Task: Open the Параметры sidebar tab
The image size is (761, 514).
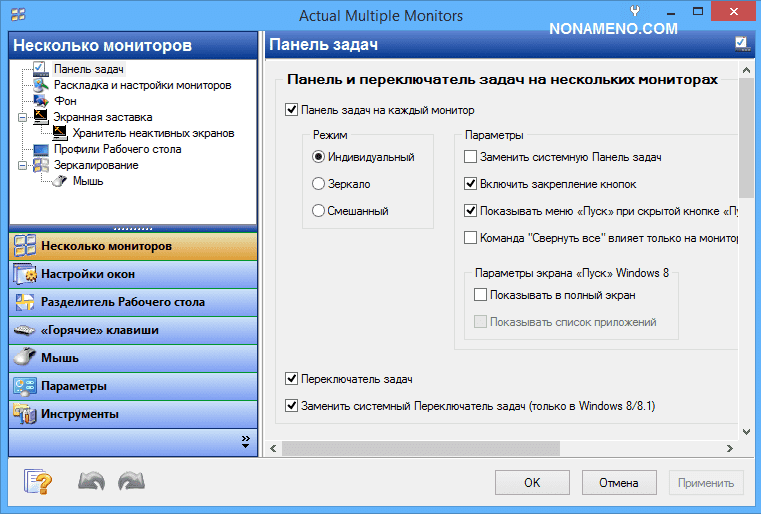Action: coord(74,386)
